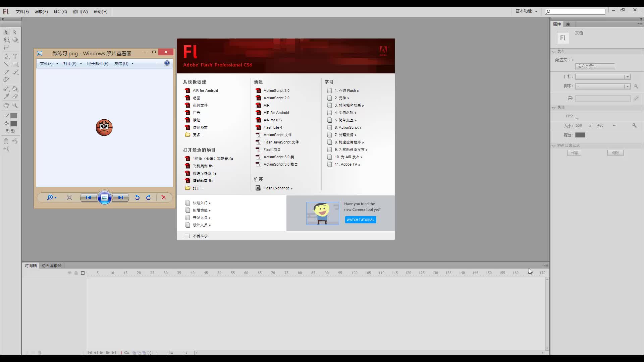
Task: Select the 3D Rotation tool
Action: 15,40
